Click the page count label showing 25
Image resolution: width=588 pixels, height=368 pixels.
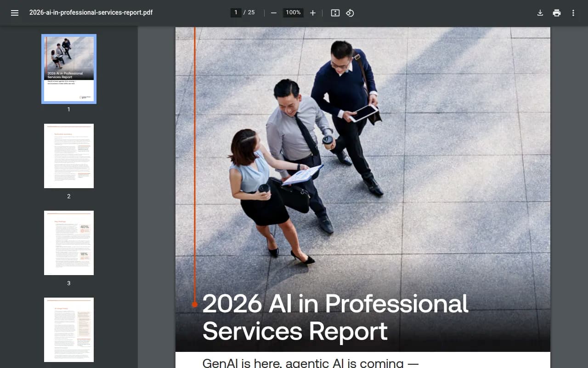[x=251, y=12]
